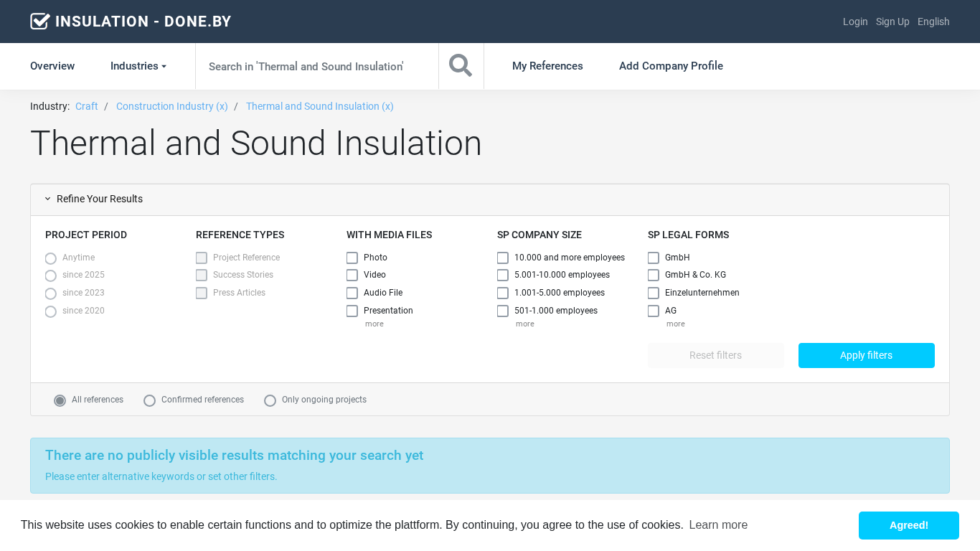Show more SP company size options
Viewport: 980px width, 551px height.
tap(525, 324)
